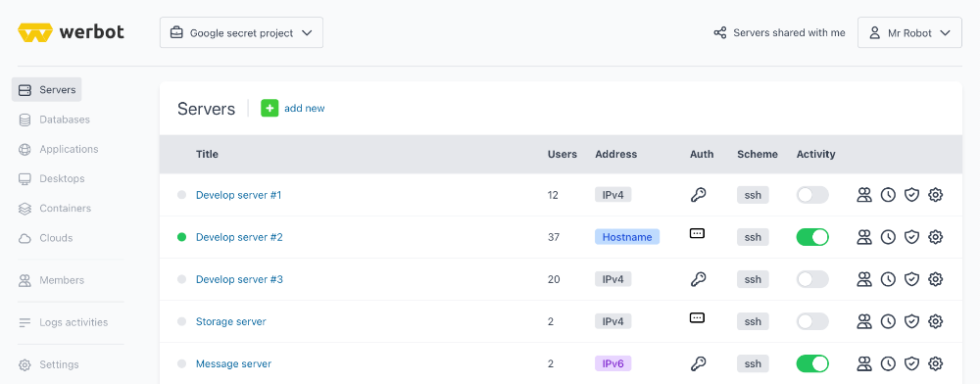
Task: Open gear settings for Develop server #3
Action: pos(936,279)
